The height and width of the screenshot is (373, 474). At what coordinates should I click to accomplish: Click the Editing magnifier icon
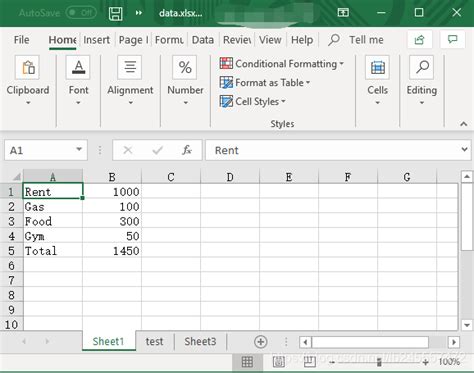click(422, 67)
